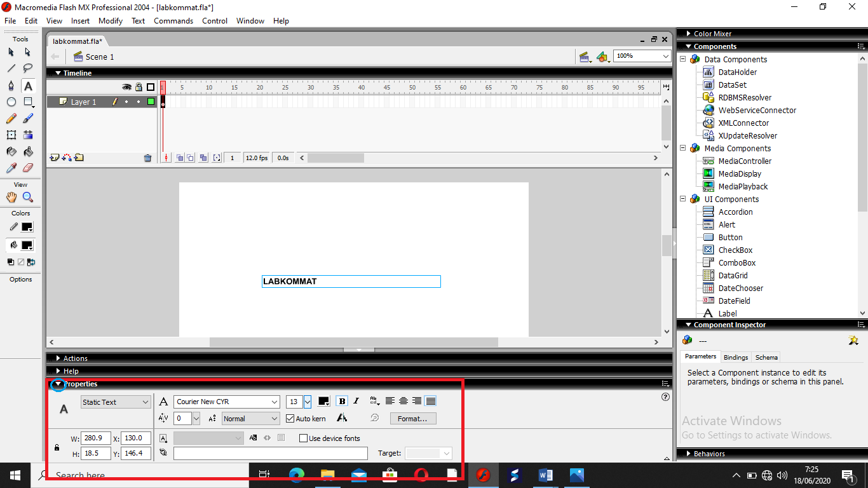The image size is (868, 488).
Task: Select the Lasso tool
Action: coord(28,69)
